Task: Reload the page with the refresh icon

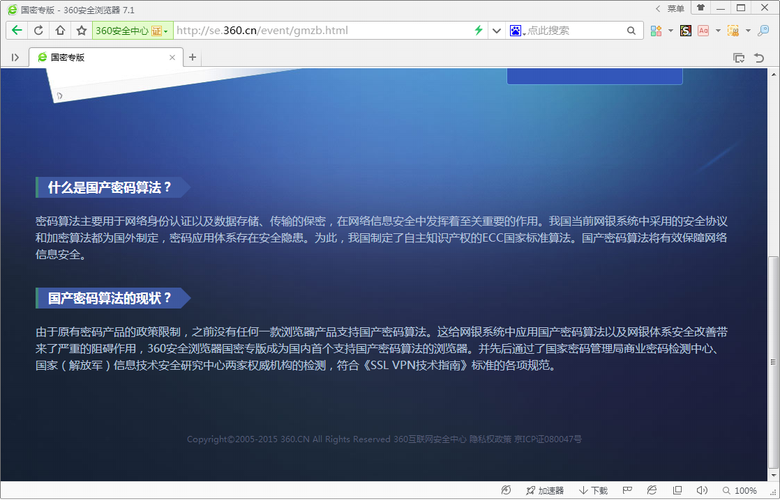Action: coord(38,31)
